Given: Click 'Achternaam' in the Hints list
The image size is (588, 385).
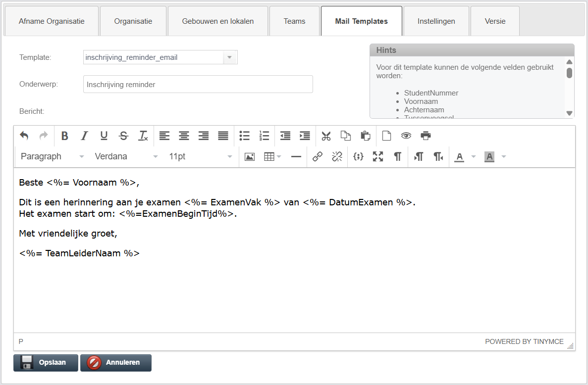Looking at the screenshot, I should (x=424, y=110).
